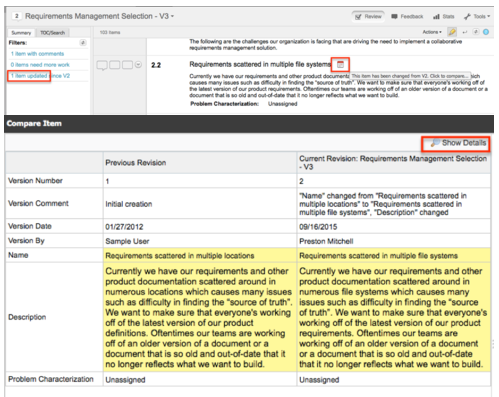Image resolution: width=499 pixels, height=397 pixels.
Task: Filter by 0 items need more work
Action: pos(40,65)
